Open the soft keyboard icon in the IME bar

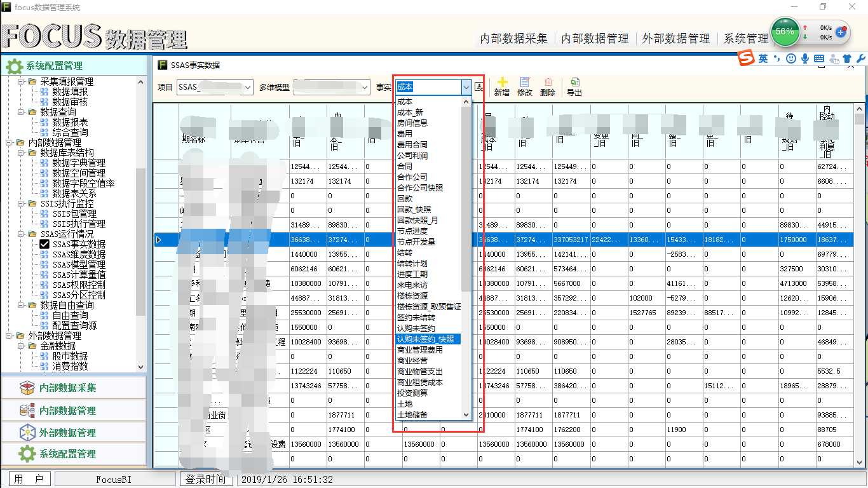819,58
